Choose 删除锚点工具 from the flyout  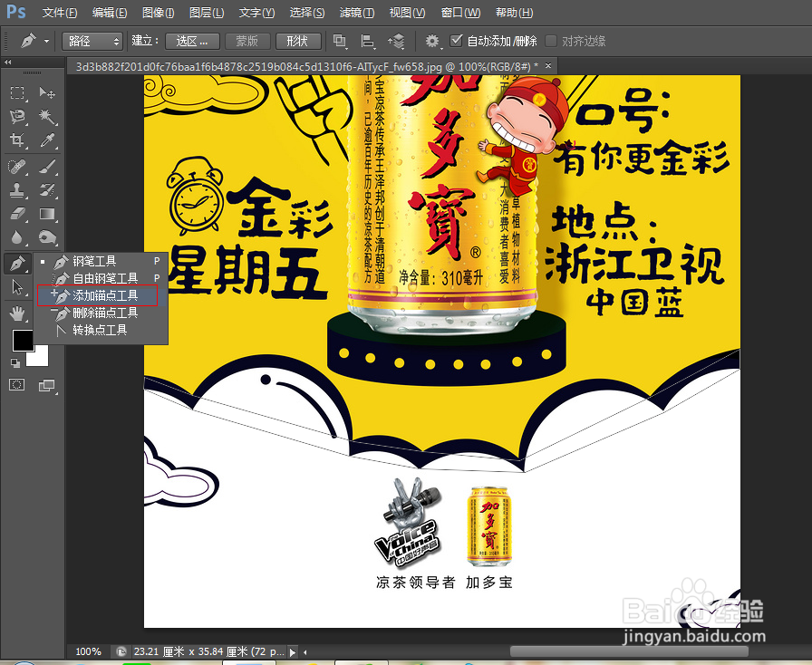click(x=101, y=313)
